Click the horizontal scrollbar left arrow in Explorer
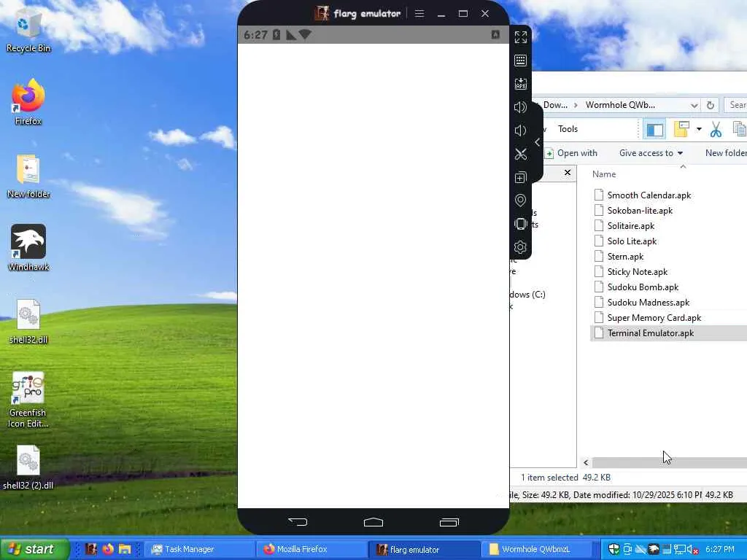This screenshot has width=747, height=560. [586, 462]
